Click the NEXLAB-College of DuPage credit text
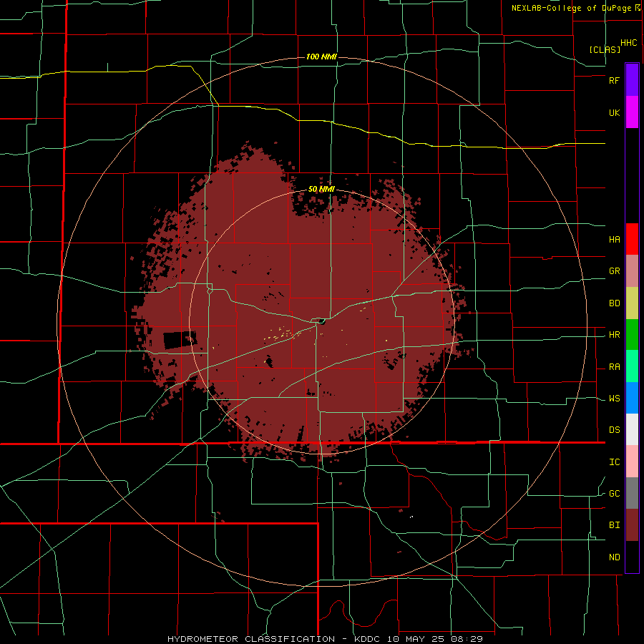This screenshot has width=644, height=644. 571,8
